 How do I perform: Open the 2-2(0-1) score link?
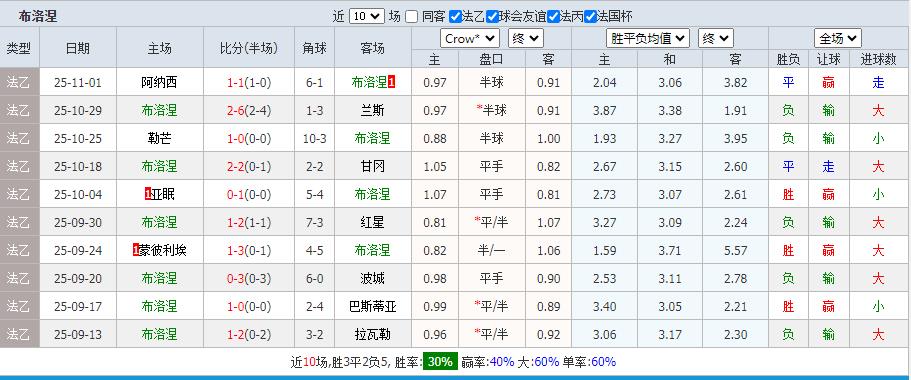tap(249, 166)
